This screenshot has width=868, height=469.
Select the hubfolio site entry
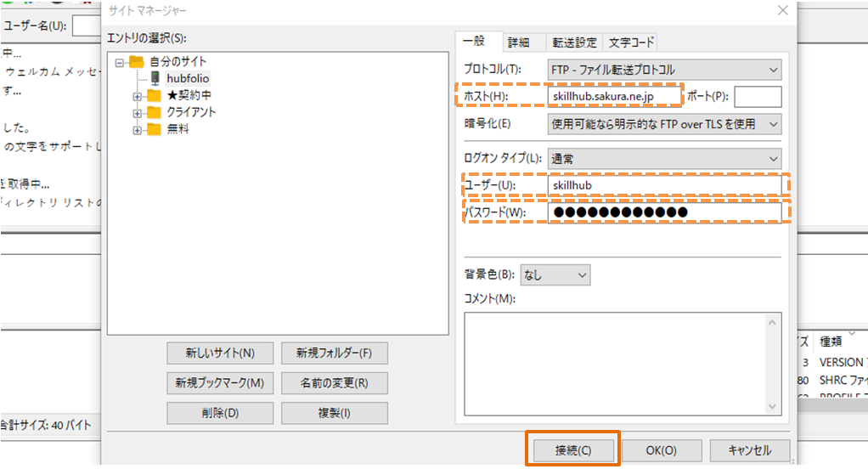pos(188,79)
